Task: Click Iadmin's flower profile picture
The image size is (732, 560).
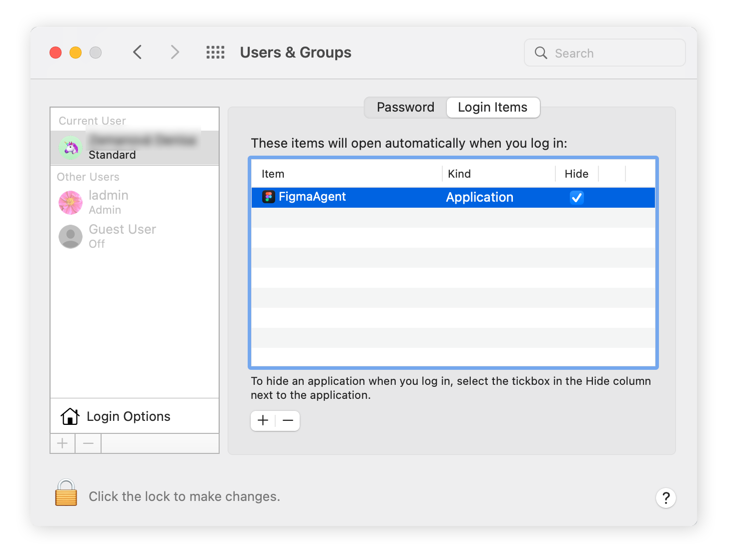Action: pos(70,202)
